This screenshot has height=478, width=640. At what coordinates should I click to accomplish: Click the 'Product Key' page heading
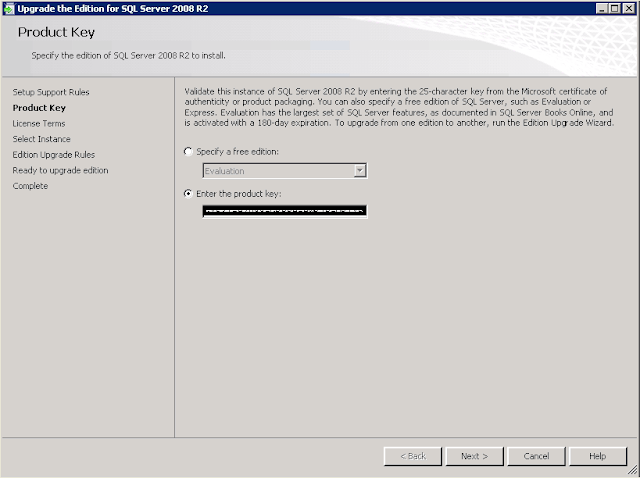tap(56, 32)
